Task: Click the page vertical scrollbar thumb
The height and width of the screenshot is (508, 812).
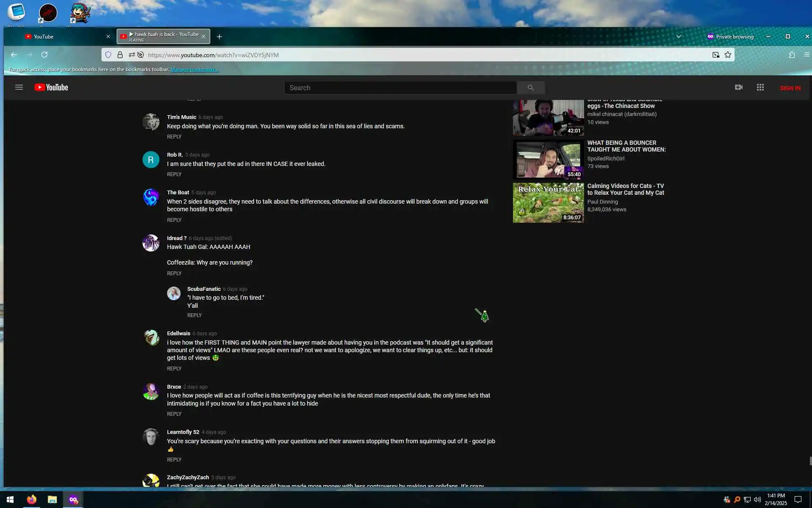Action: click(810, 461)
